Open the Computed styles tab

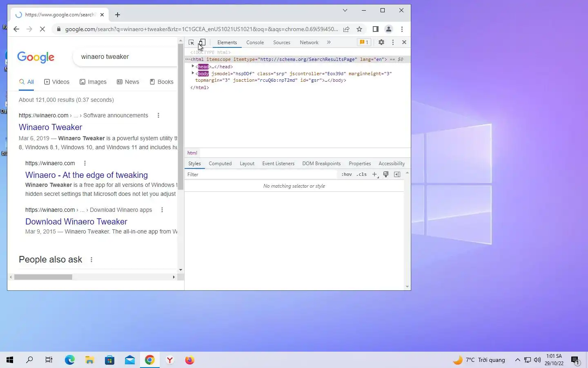pos(220,164)
